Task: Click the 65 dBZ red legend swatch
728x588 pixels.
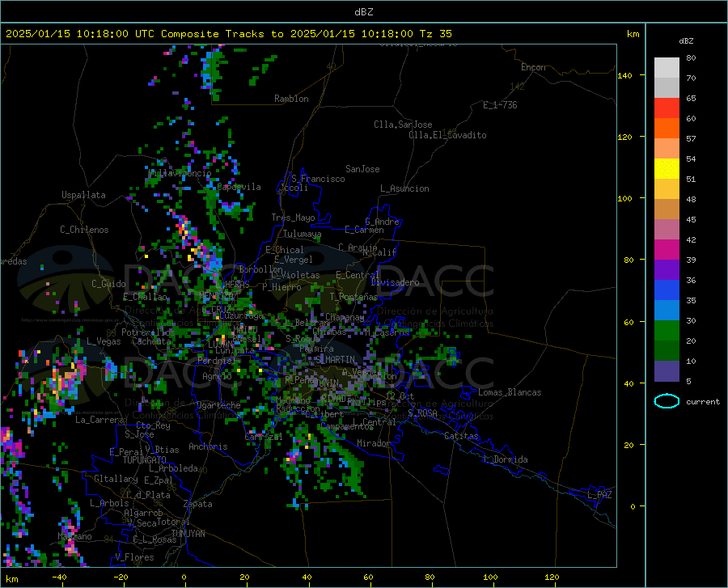Action: coord(667,108)
